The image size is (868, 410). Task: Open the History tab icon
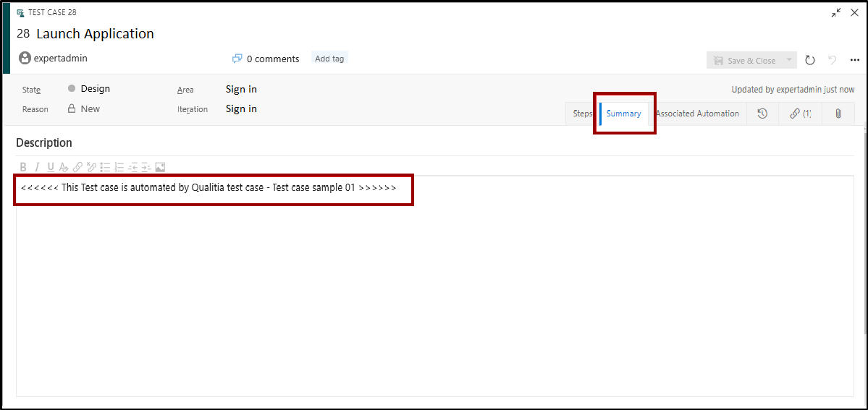(x=762, y=114)
